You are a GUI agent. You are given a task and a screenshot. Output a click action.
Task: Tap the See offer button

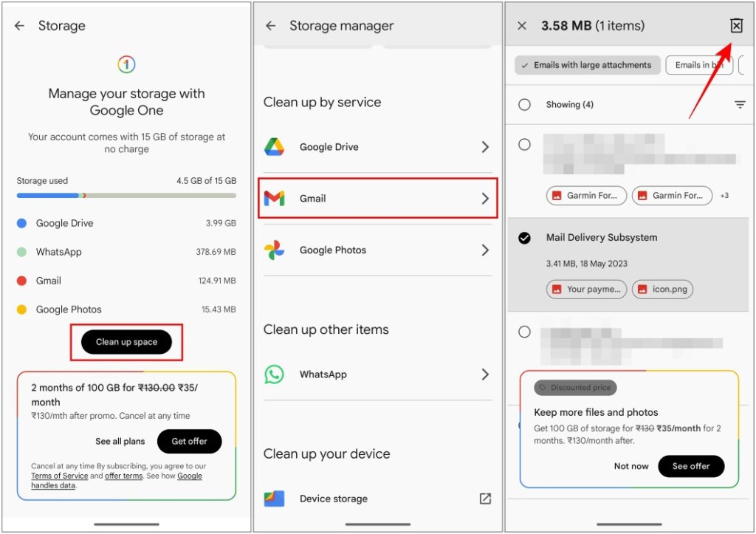tap(691, 467)
